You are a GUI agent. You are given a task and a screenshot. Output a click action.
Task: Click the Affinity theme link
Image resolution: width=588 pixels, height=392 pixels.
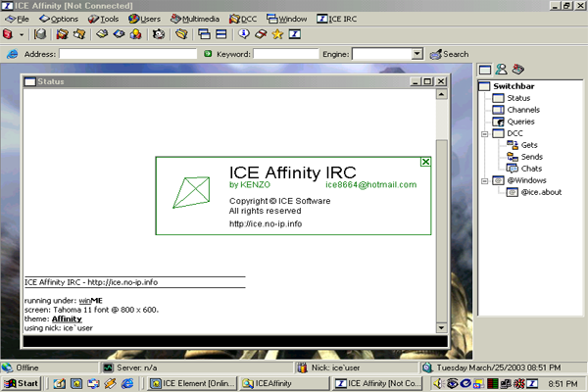67,318
